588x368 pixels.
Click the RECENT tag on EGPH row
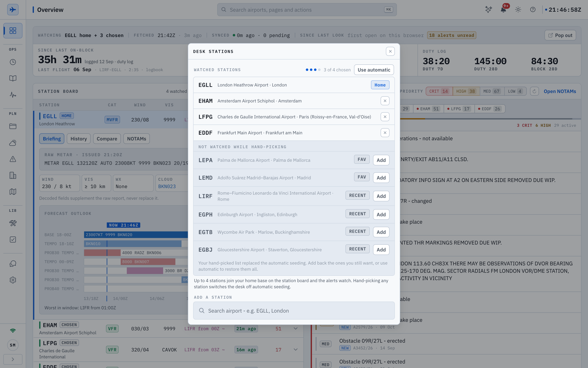click(357, 214)
